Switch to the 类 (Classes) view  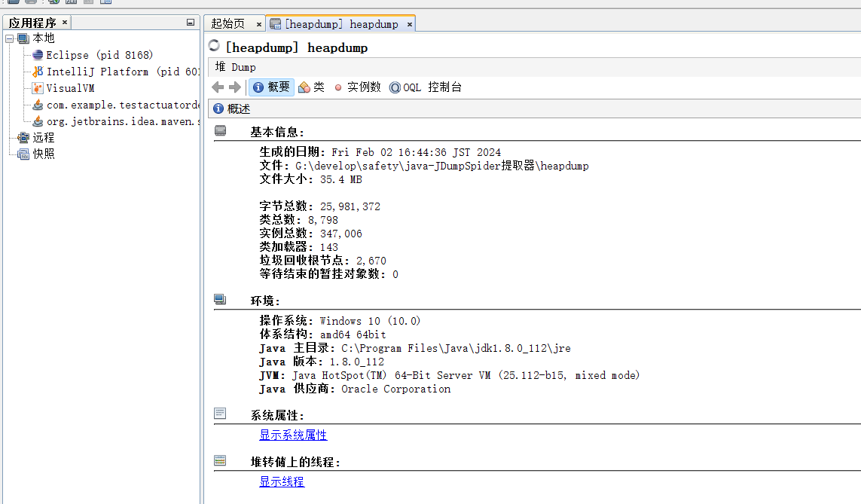click(311, 87)
